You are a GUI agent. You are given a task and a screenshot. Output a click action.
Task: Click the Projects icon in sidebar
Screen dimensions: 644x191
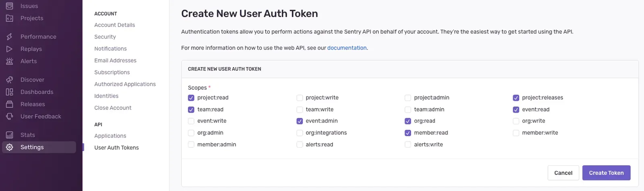10,18
